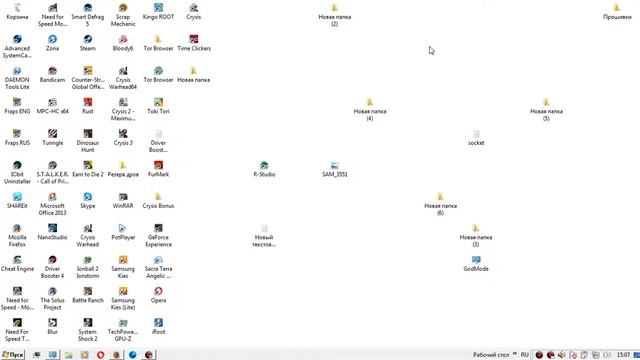Open the Scrap Mechanic game shortcut

[123, 15]
